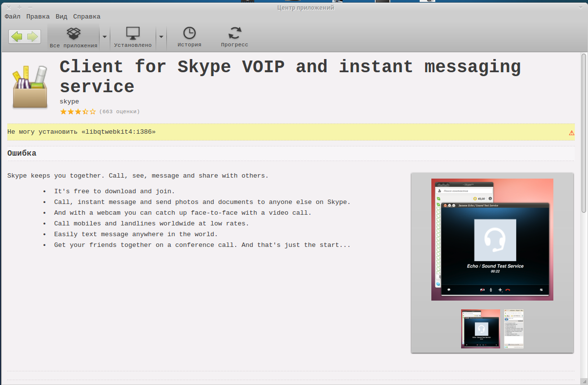Expand the dropdown arrow beside "Все приложения"
The width and height of the screenshot is (588, 385).
(x=104, y=37)
